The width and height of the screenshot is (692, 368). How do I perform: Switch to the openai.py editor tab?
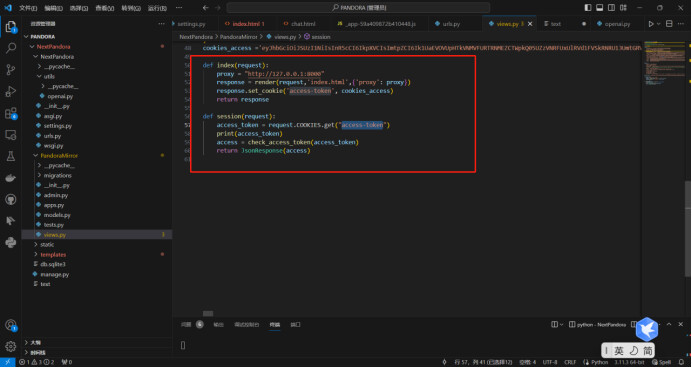(x=617, y=24)
